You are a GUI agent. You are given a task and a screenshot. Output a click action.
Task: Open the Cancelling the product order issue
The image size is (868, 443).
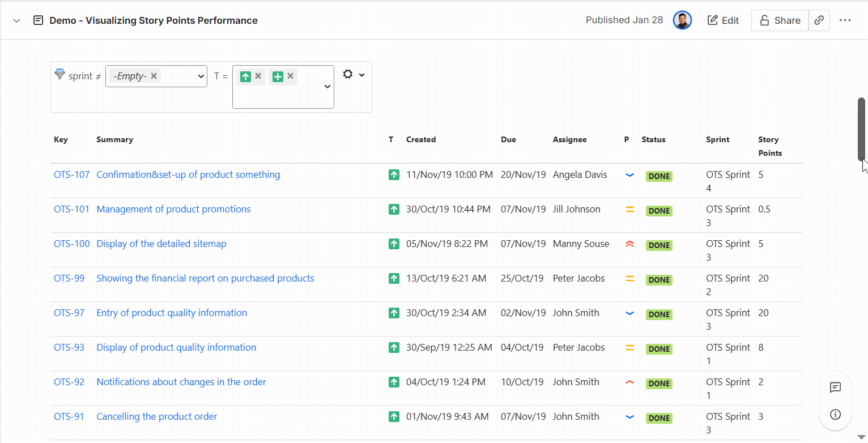click(156, 416)
